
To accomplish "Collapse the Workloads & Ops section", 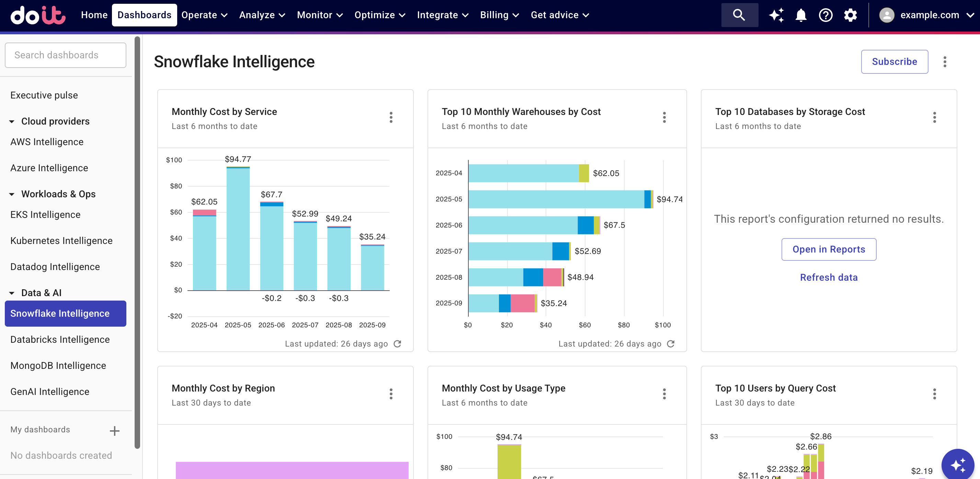I will tap(12, 194).
